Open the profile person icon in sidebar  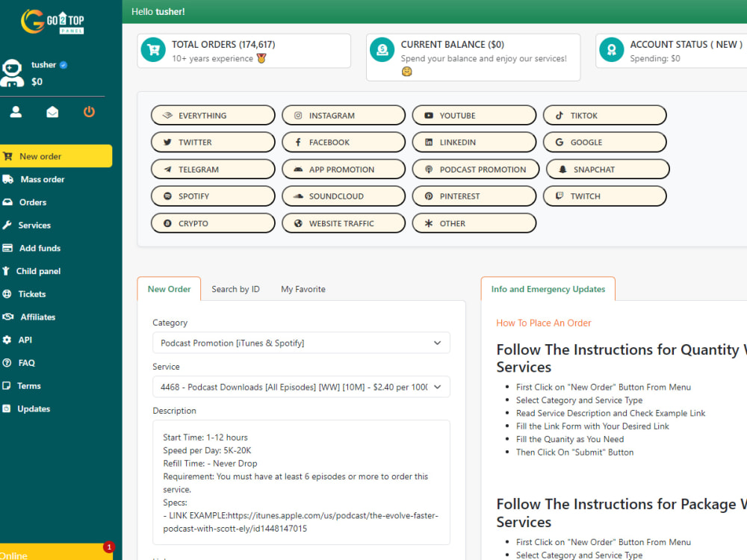[16, 112]
